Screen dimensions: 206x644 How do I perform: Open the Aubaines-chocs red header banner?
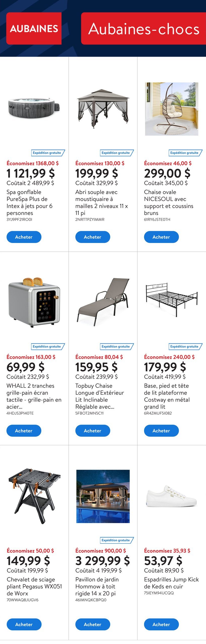point(144,28)
